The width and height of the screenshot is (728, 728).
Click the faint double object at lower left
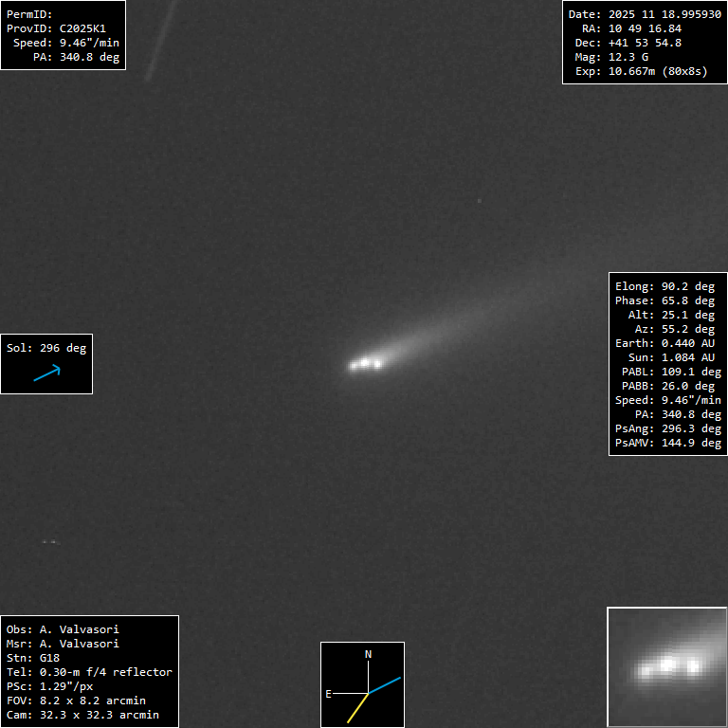click(49, 541)
